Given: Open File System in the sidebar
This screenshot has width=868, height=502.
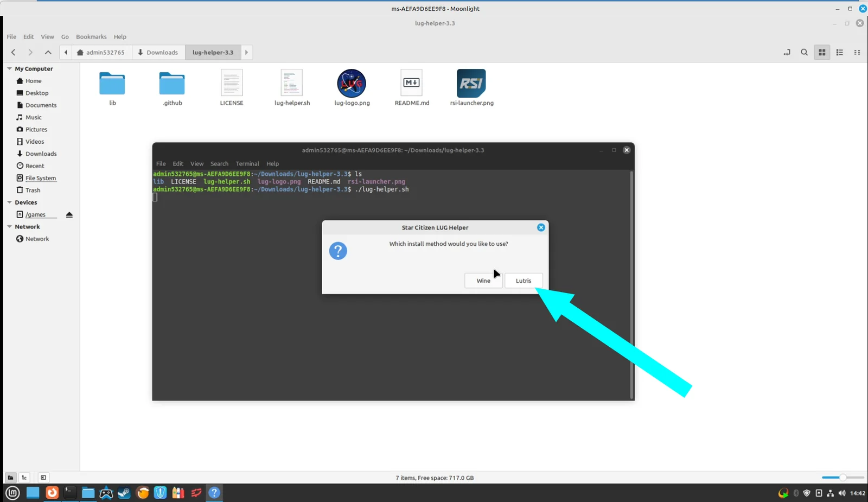Looking at the screenshot, I should [x=40, y=178].
